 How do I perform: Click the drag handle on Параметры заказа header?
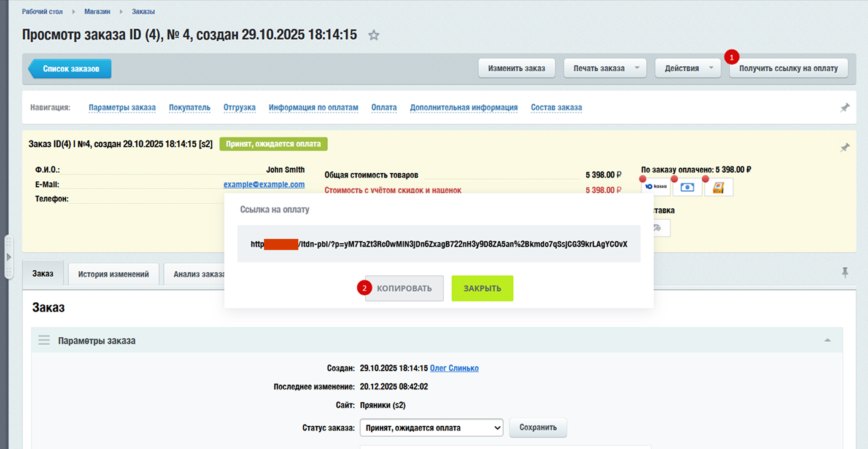(44, 340)
